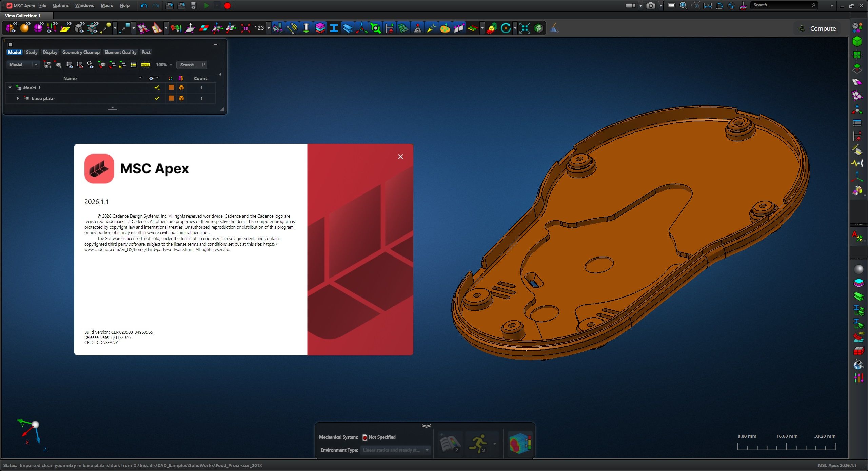Click the green wireframe cube icon

(539, 28)
